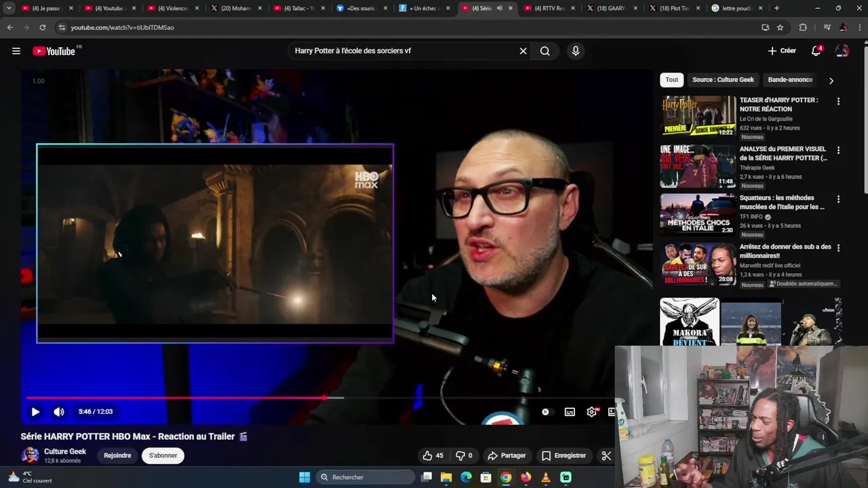Open Chrome extensions puzzle icon
The width and height of the screenshot is (868, 488).
pos(803,27)
